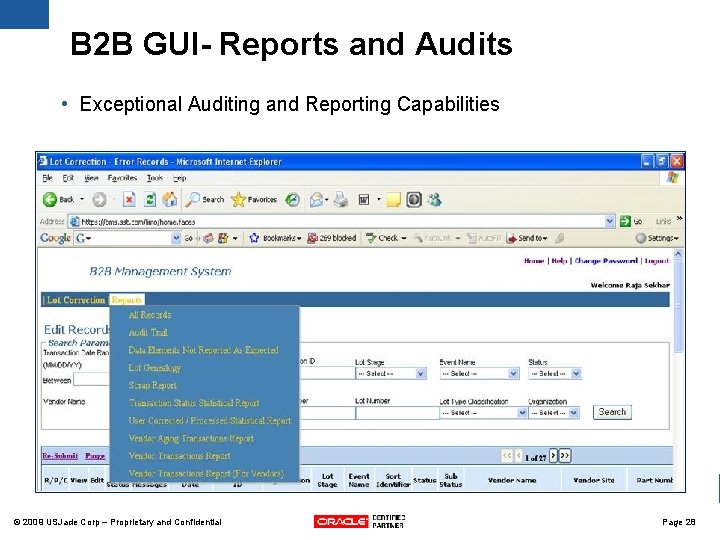This screenshot has height=540, width=720.
Task: Click the Change Password link
Action: pos(606,261)
